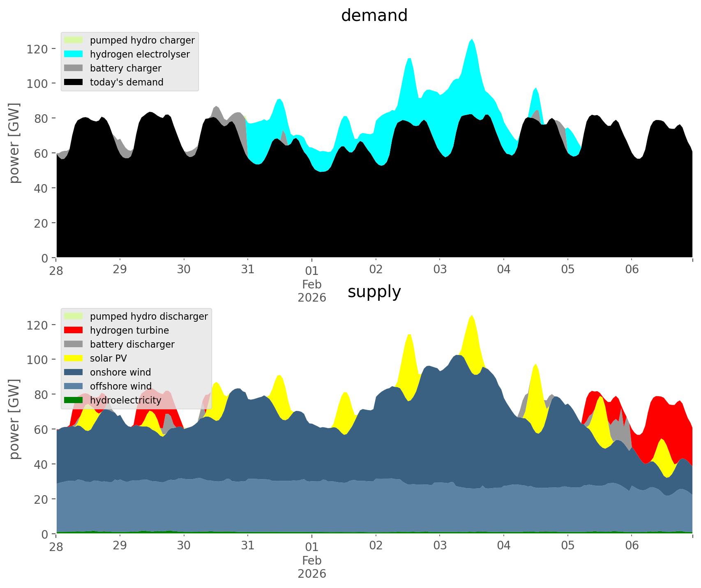701x588 pixels.
Task: Click the 01 Feb tick on demand axis
Action: click(x=311, y=271)
